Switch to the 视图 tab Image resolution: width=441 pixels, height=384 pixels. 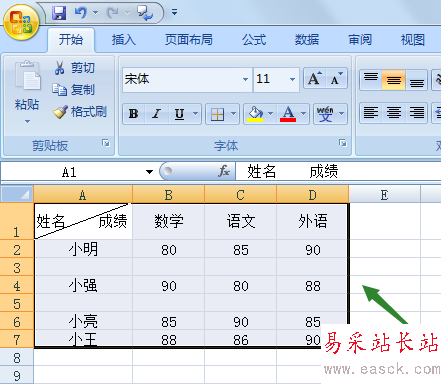tap(413, 40)
